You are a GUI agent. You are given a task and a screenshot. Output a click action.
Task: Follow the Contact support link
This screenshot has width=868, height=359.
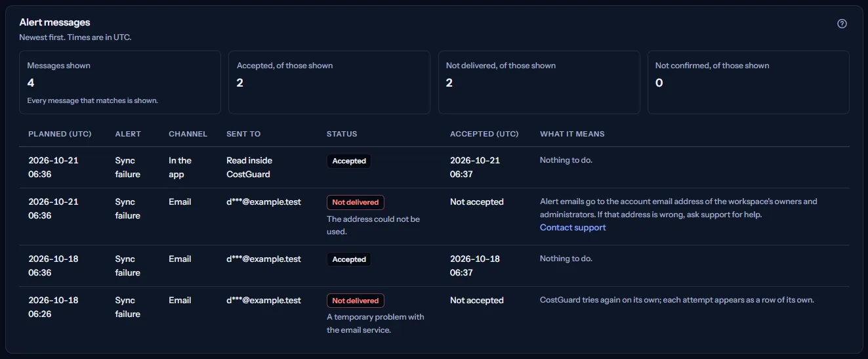[573, 228]
